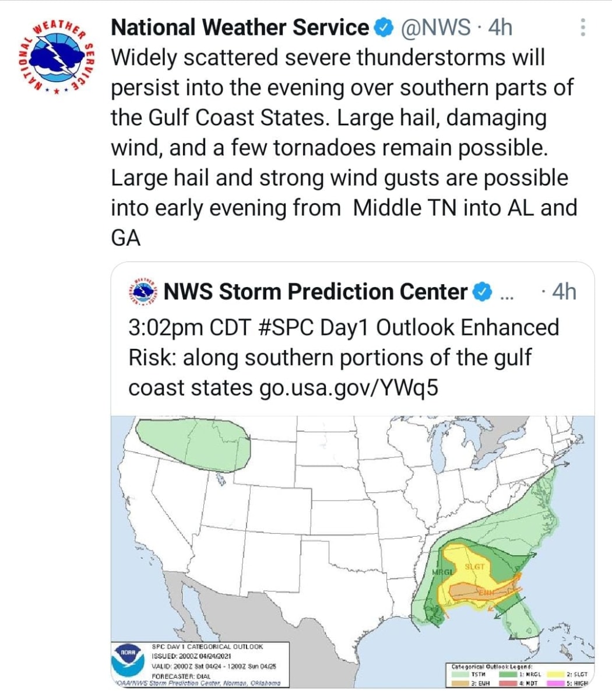Click the Storm Prediction Center verified badge
Image resolution: width=612 pixels, height=700 pixels.
pyautogui.click(x=483, y=292)
